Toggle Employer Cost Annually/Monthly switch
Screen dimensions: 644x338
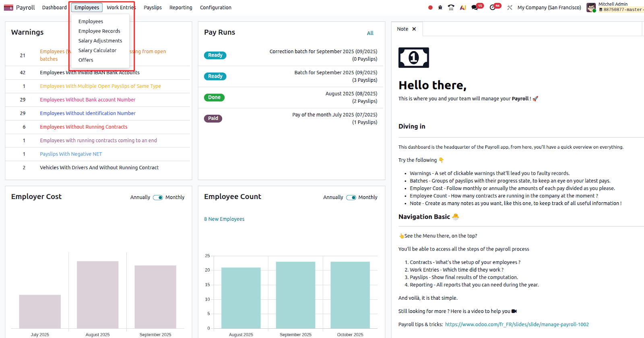tap(158, 197)
